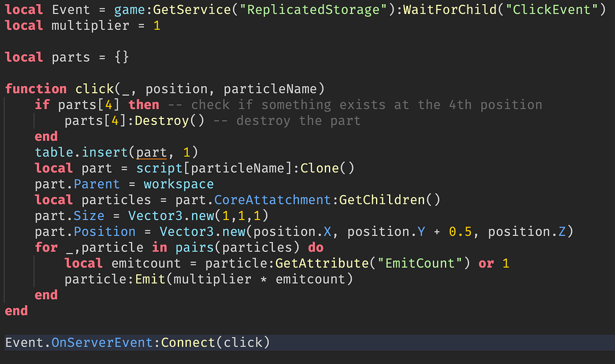615x364 pixels.
Task: Select the workspace keyword assignment
Action: [x=178, y=184]
